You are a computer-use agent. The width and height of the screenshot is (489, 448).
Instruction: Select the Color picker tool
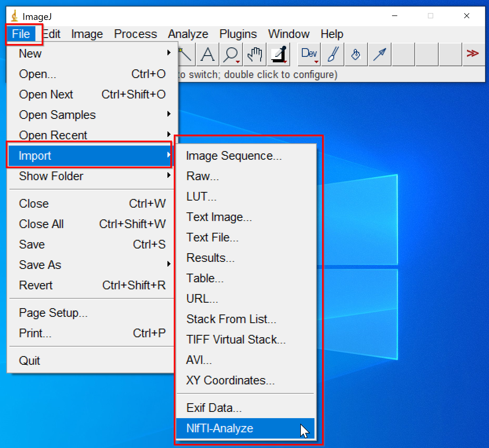pyautogui.click(x=278, y=54)
